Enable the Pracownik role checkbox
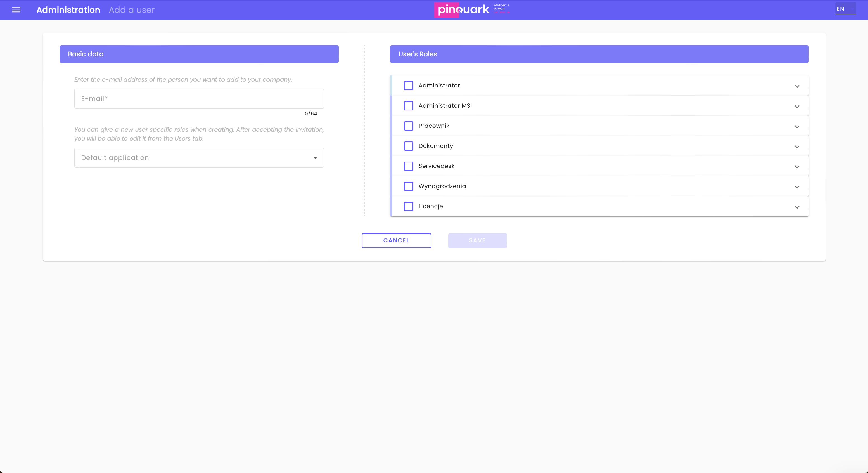Viewport: 868px width, 473px height. click(408, 126)
